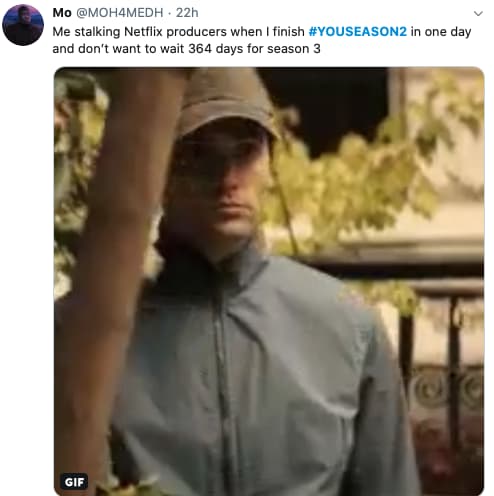This screenshot has width=494, height=496.
Task: Click the word "Netflix" in the tweet
Action: 143,32
